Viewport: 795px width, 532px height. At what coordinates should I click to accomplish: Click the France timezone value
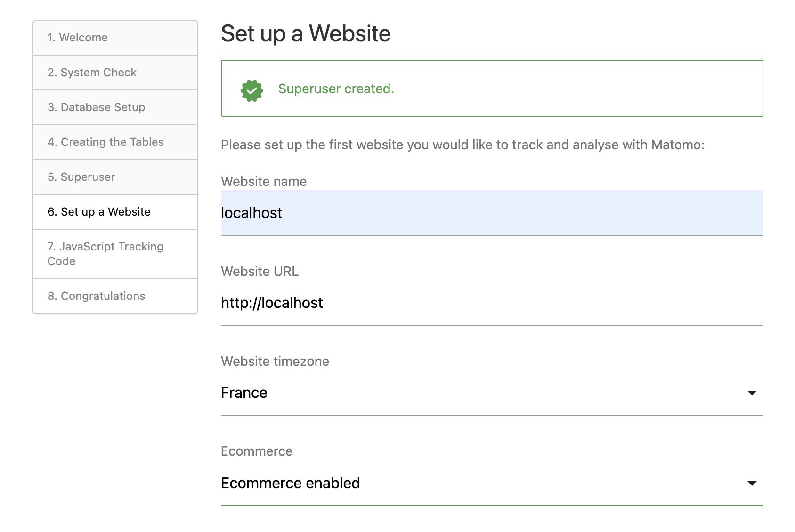244,393
